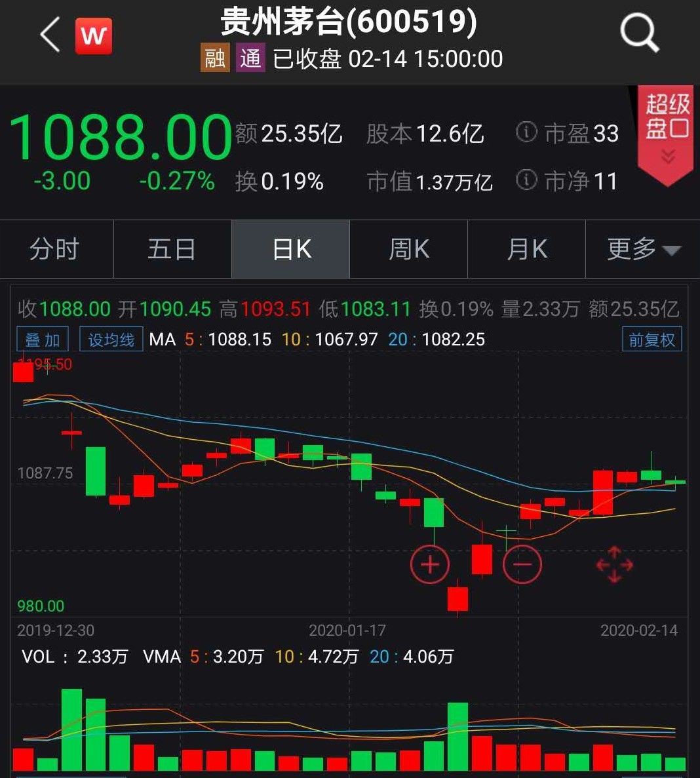The image size is (700, 778).
Task: Change the 前复权 adjustment setting
Action: [x=652, y=340]
